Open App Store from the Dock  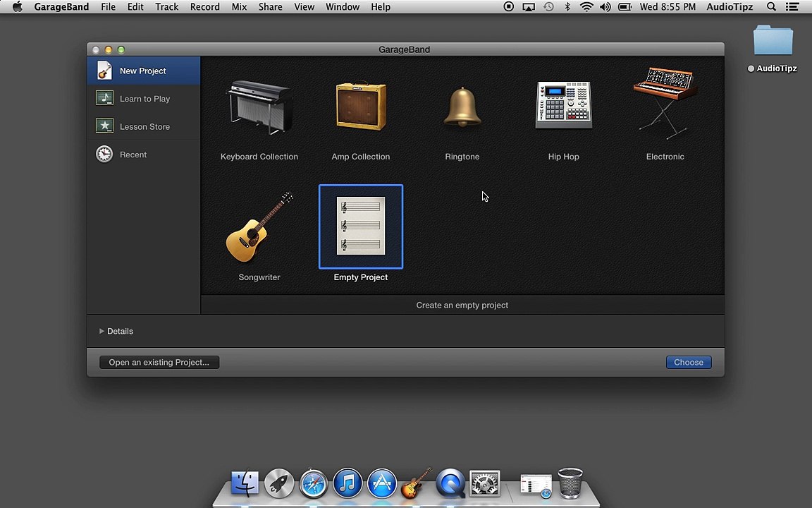pos(381,483)
